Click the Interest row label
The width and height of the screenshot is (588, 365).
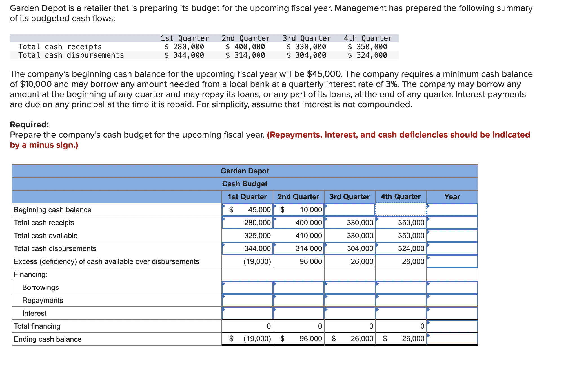[x=34, y=313]
